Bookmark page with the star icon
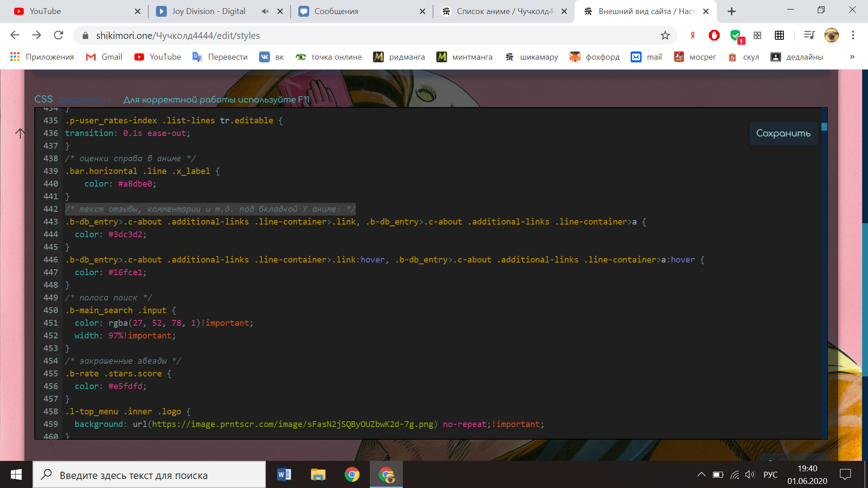 665,35
